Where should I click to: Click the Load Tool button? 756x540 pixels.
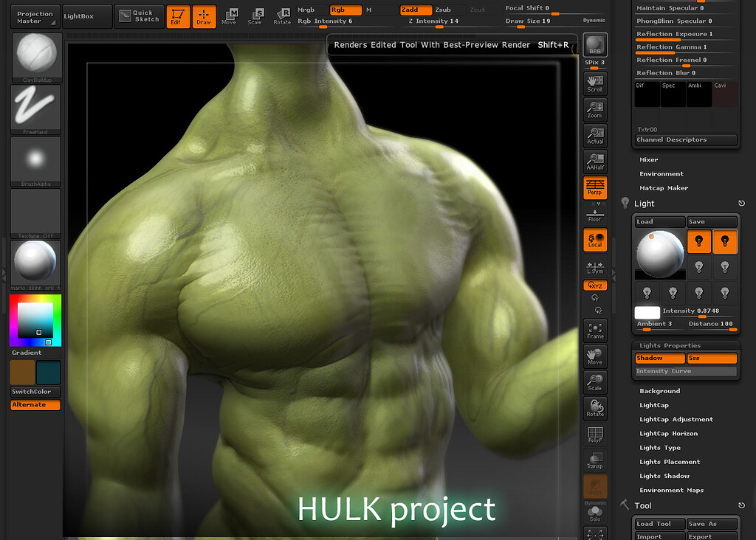pos(659,524)
